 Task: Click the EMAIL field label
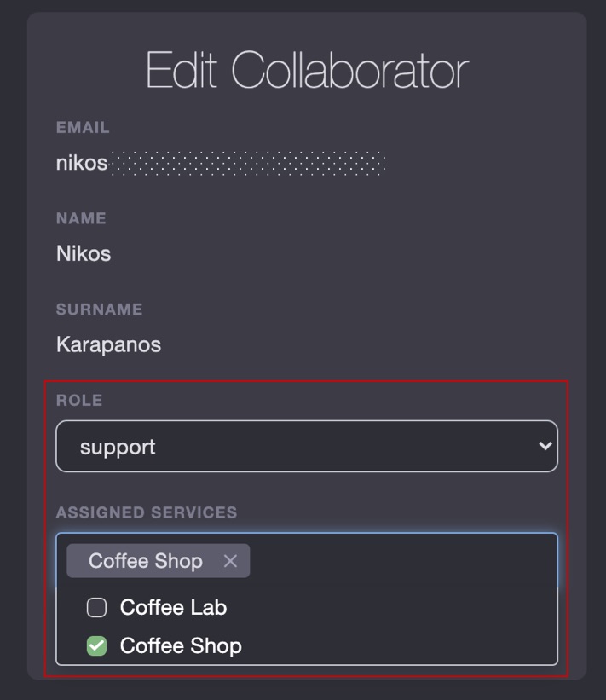click(x=83, y=128)
